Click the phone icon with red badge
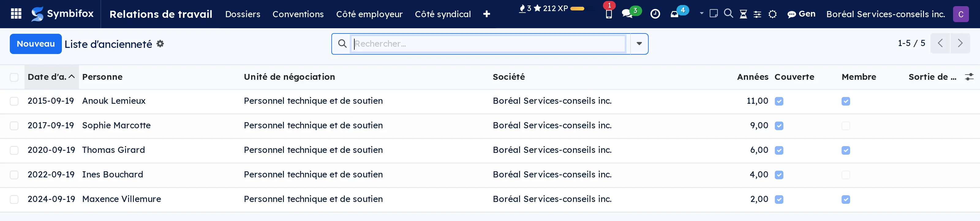Viewport: 980px width, 221px height. (609, 14)
